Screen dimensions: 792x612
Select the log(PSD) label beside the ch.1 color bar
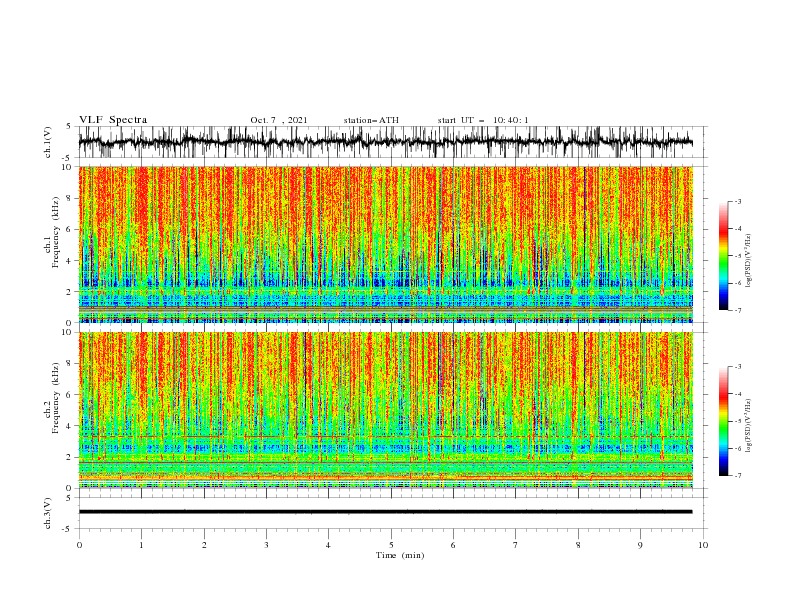point(748,261)
